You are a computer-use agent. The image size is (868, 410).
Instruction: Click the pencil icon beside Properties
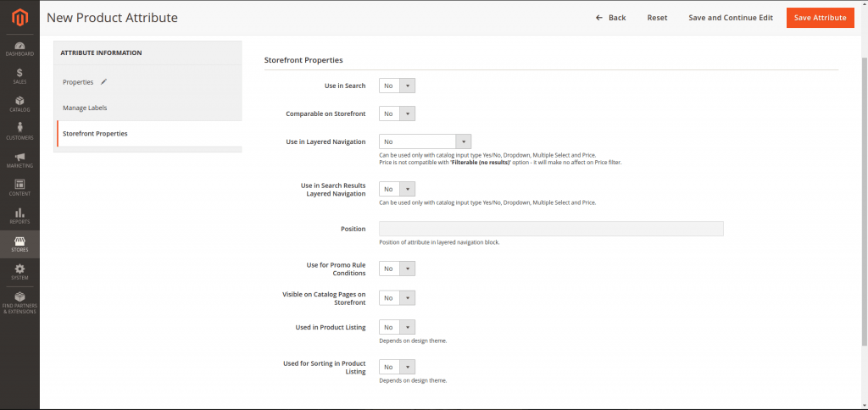click(x=103, y=82)
